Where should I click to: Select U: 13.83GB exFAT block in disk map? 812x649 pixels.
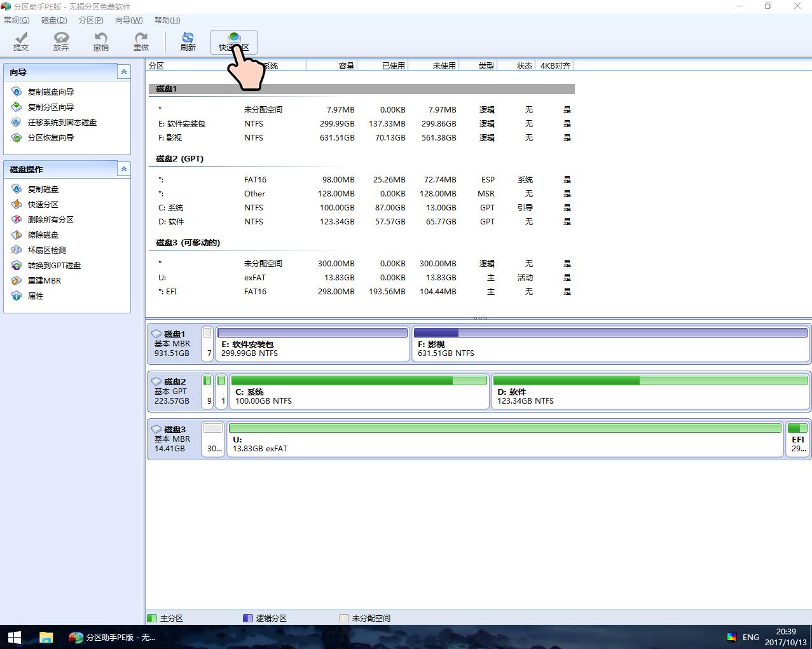coord(506,439)
